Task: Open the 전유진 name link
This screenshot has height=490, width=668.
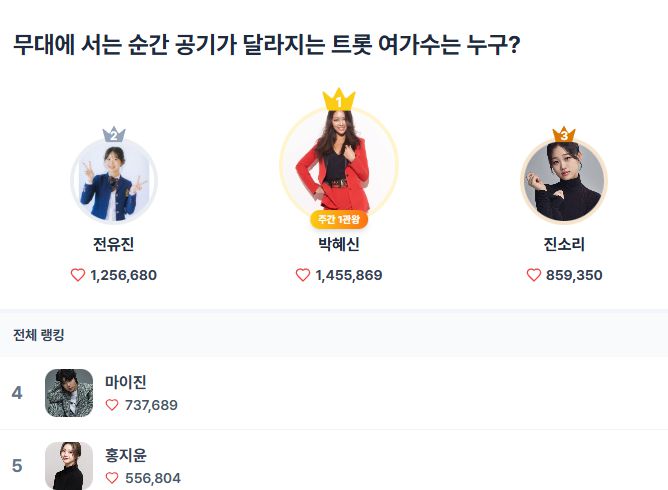Action: [x=114, y=245]
